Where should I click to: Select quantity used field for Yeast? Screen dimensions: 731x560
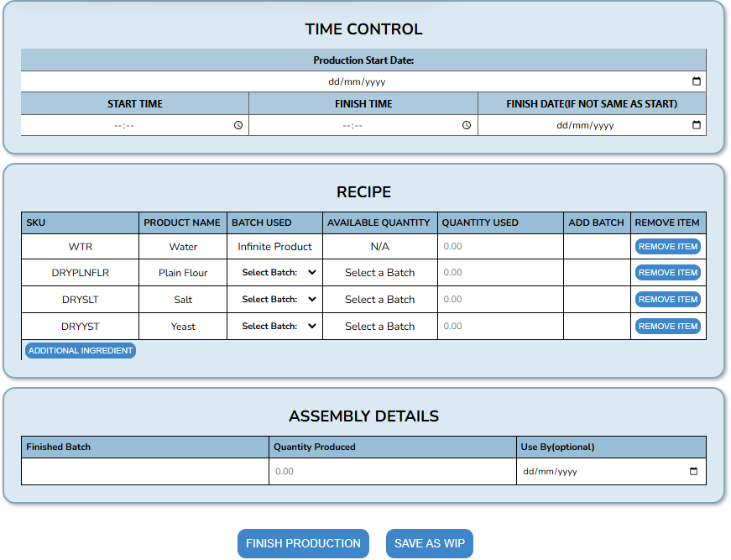coord(499,327)
